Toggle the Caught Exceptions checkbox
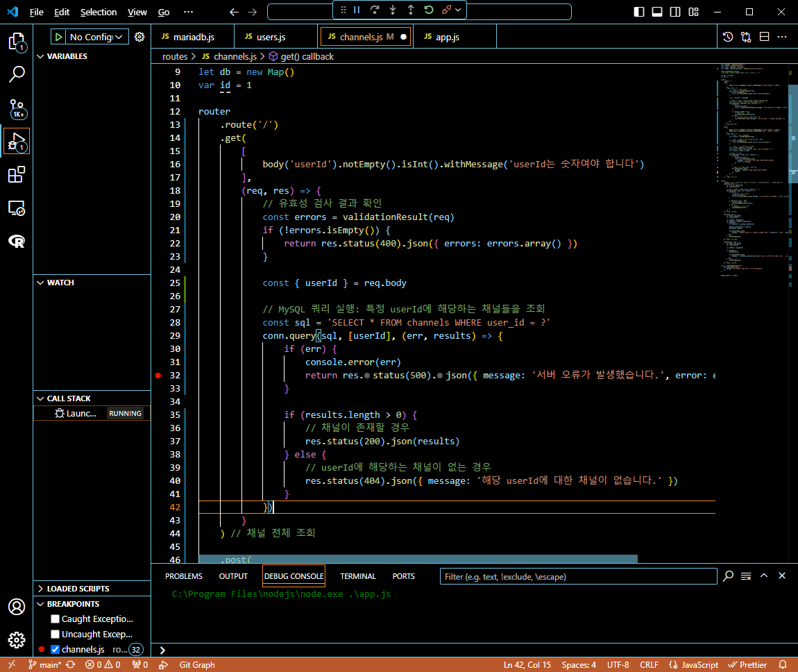Screen dimensions: 798x672 coord(56,619)
